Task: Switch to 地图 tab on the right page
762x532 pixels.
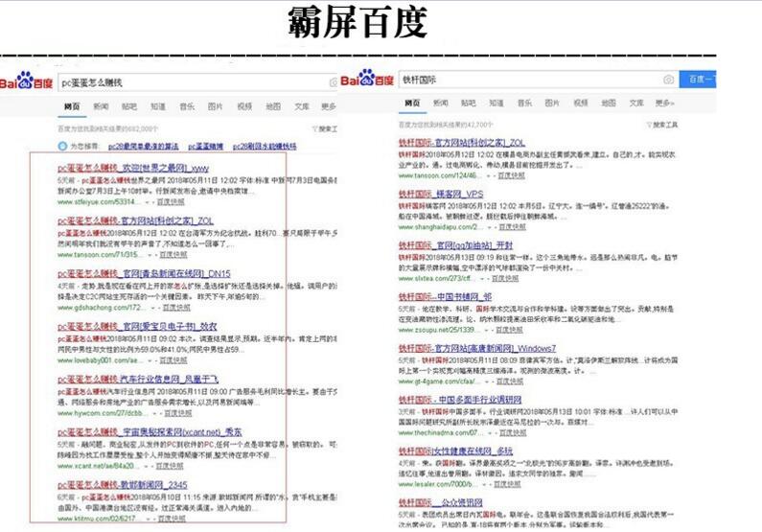Action: (609, 103)
